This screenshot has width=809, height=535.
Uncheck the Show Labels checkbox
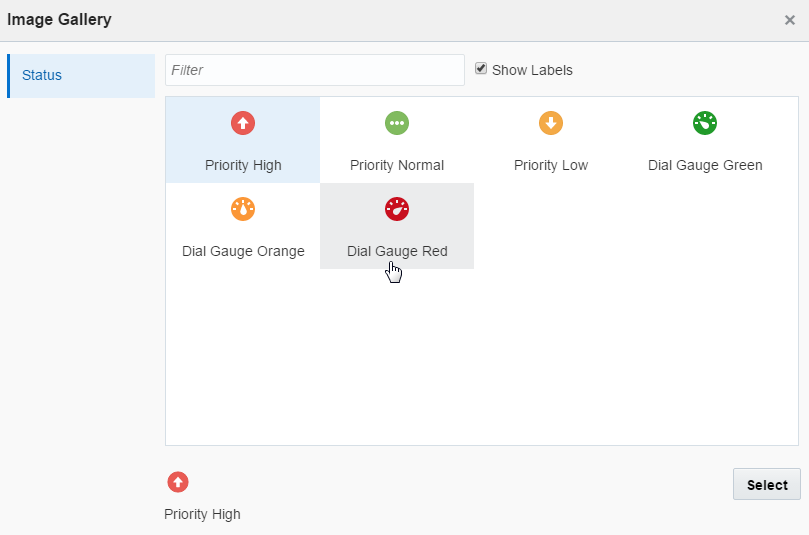(x=481, y=69)
